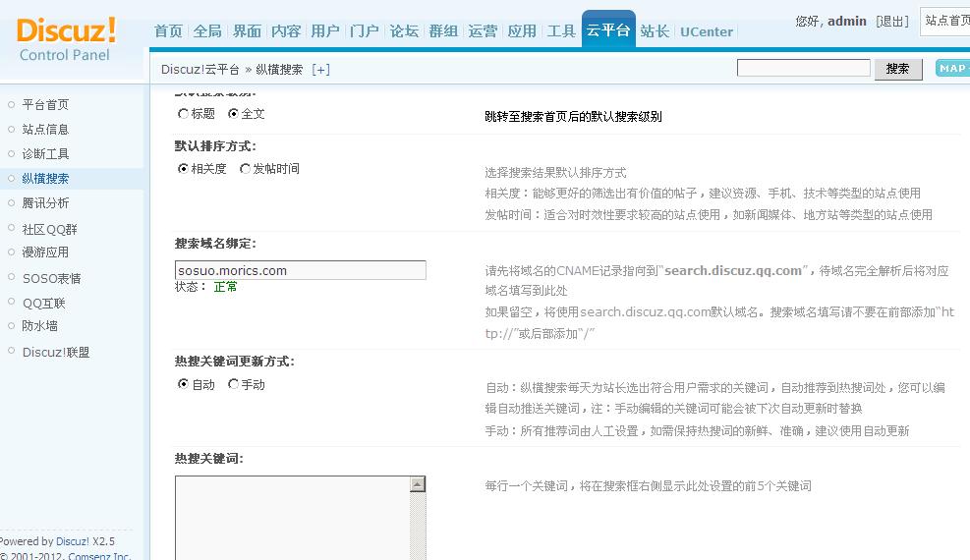The height and width of the screenshot is (560, 970).
Task: Open 纵横搜索 in the sidebar
Action: click(45, 179)
